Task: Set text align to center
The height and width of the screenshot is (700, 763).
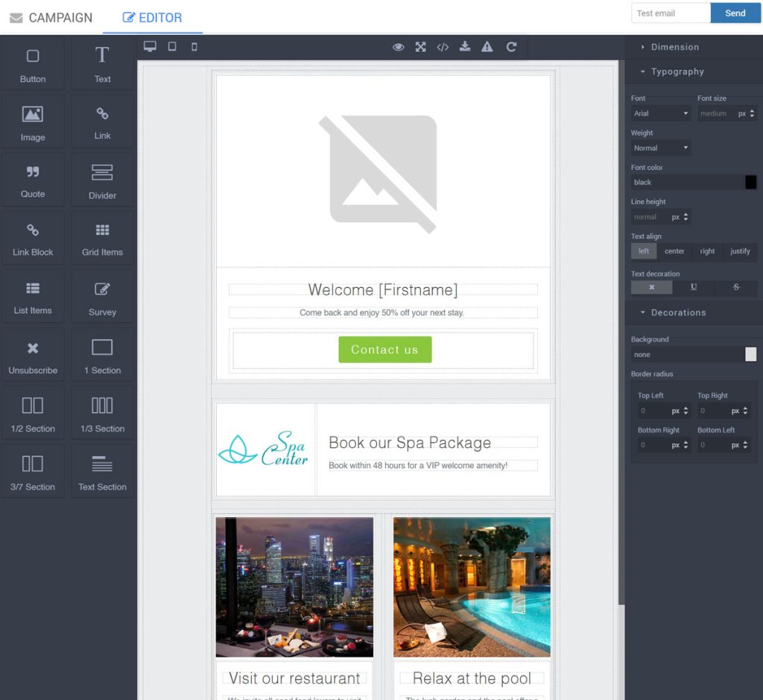Action: (x=674, y=251)
